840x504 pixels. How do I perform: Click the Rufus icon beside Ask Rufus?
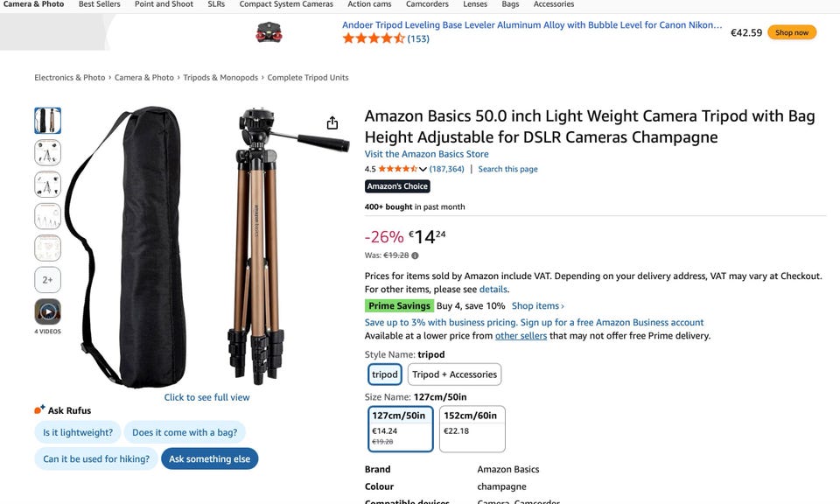pyautogui.click(x=39, y=409)
